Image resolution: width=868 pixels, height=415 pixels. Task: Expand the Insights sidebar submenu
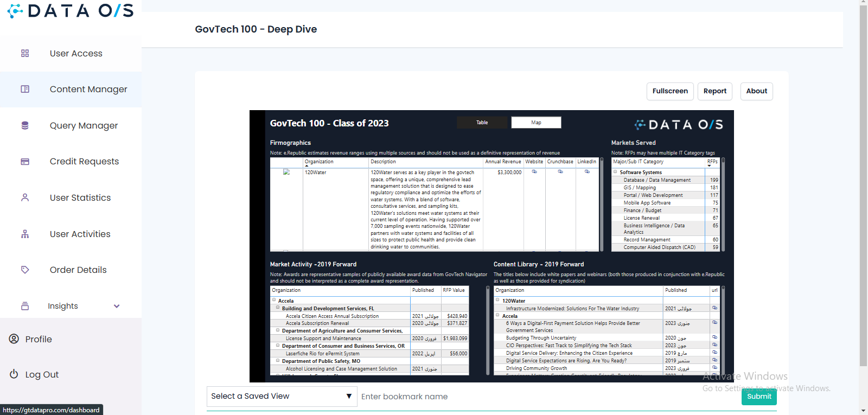117,306
